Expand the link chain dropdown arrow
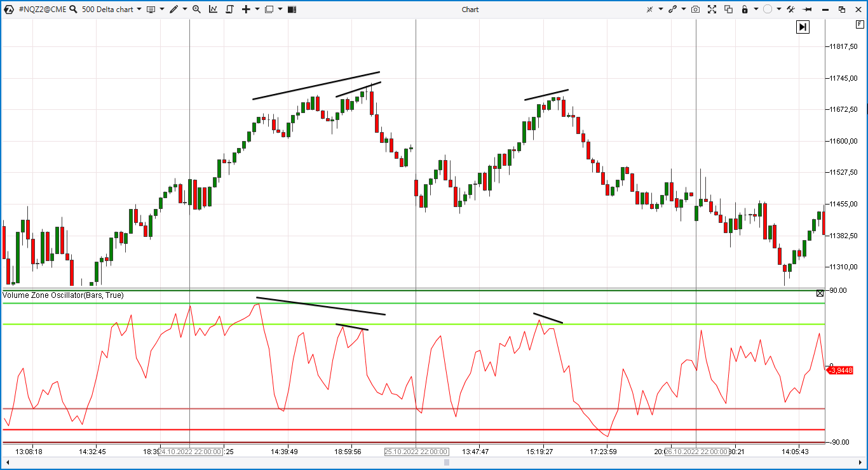 684,10
